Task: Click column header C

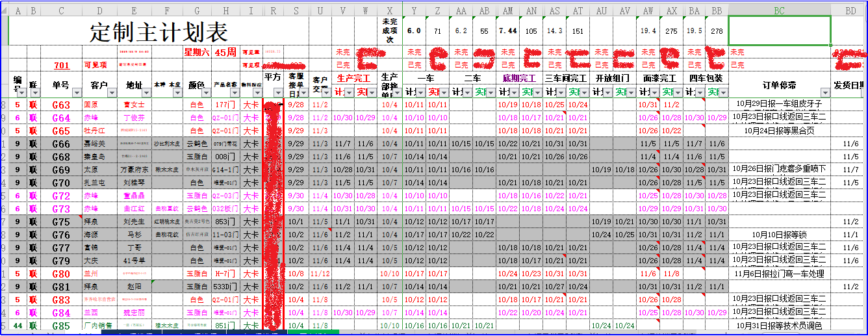Action: click(x=61, y=10)
